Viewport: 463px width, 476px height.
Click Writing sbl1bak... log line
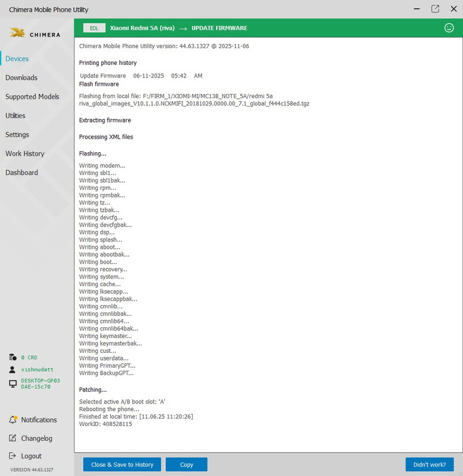click(x=102, y=181)
